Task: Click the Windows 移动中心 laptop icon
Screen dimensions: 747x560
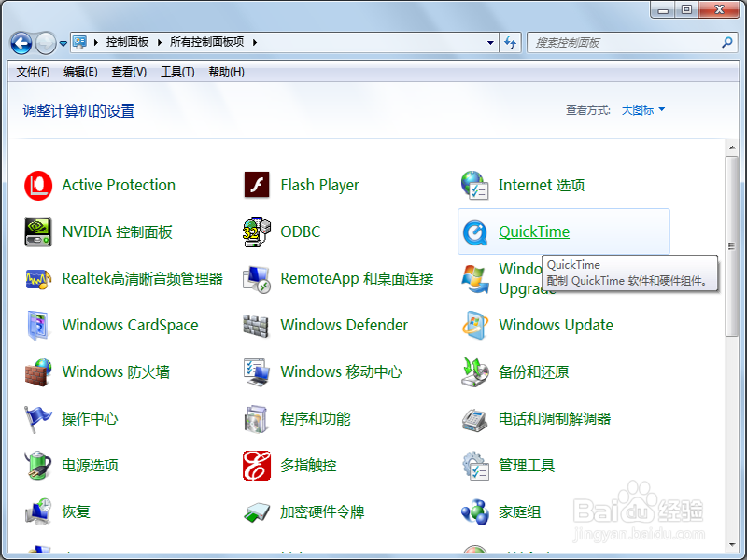Action: click(257, 371)
